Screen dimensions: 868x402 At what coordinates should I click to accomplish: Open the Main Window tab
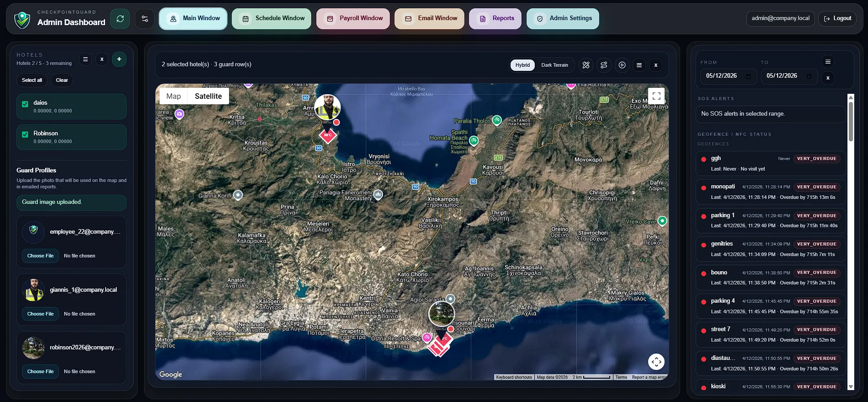click(x=193, y=19)
